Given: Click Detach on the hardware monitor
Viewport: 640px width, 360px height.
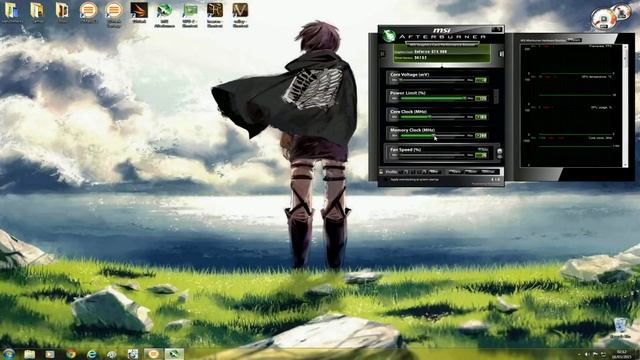Looking at the screenshot, I should [574, 40].
